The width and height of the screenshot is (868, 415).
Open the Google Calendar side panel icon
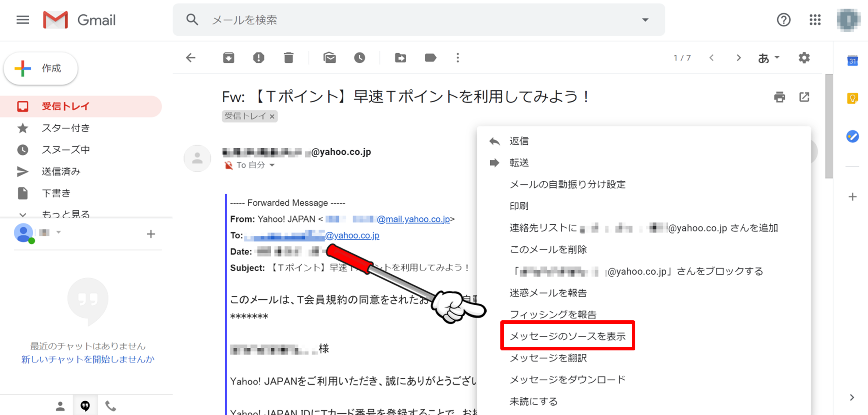click(x=853, y=61)
